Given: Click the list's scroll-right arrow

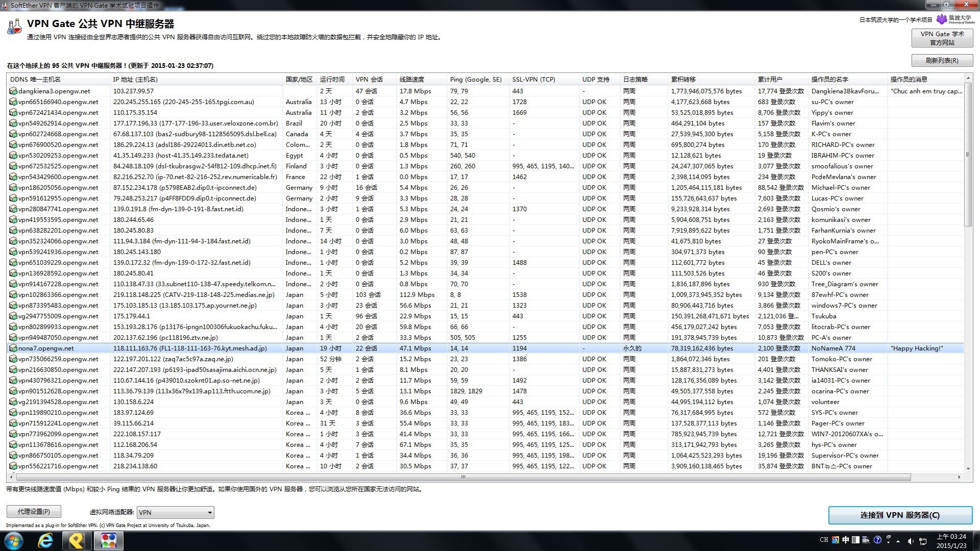Looking at the screenshot, I should [x=959, y=478].
